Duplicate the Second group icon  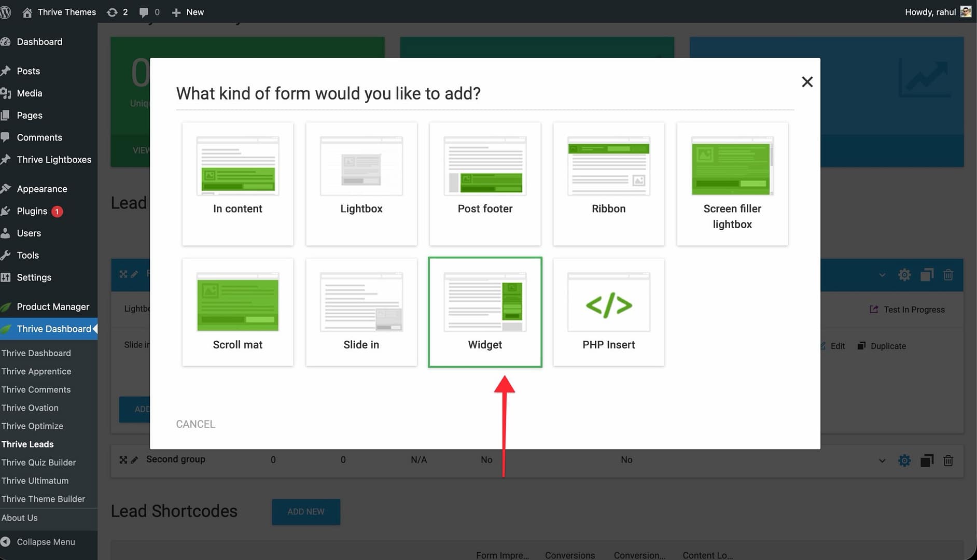click(x=927, y=460)
